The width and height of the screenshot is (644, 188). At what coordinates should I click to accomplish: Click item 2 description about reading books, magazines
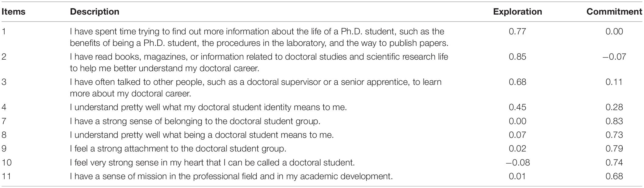(x=259, y=62)
